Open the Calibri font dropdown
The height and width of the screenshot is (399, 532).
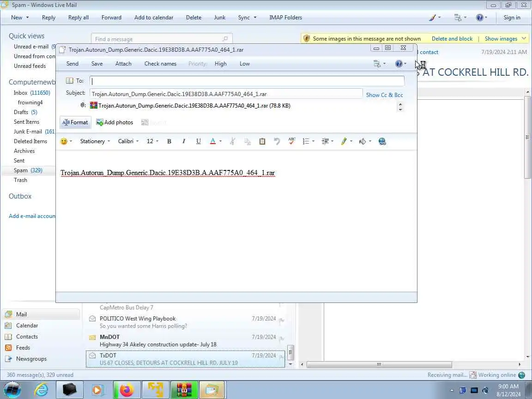pos(128,141)
